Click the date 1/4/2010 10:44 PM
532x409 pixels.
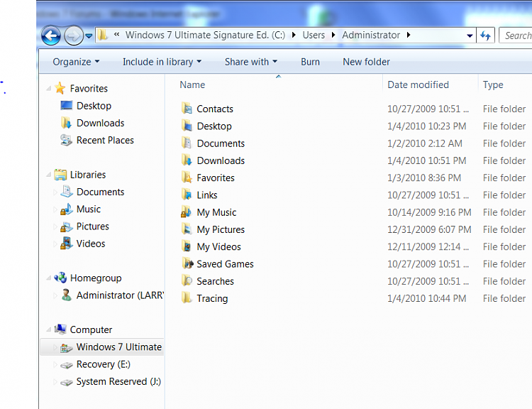(x=426, y=298)
